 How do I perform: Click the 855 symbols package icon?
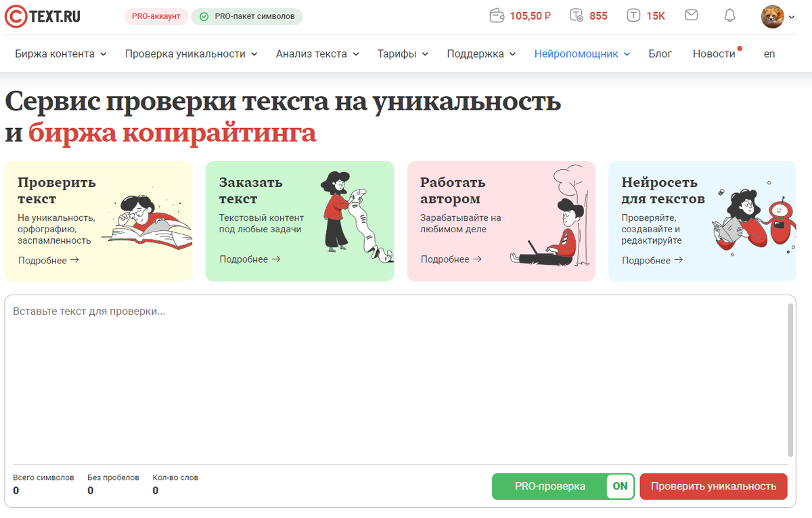point(577,16)
